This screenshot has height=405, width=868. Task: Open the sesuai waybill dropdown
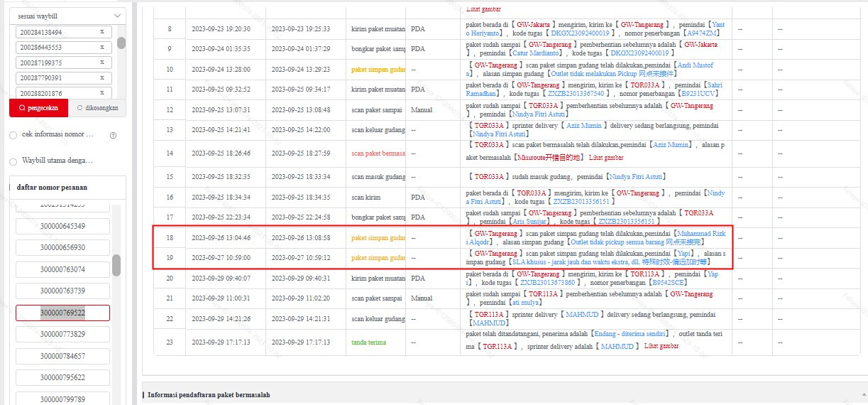tap(67, 16)
